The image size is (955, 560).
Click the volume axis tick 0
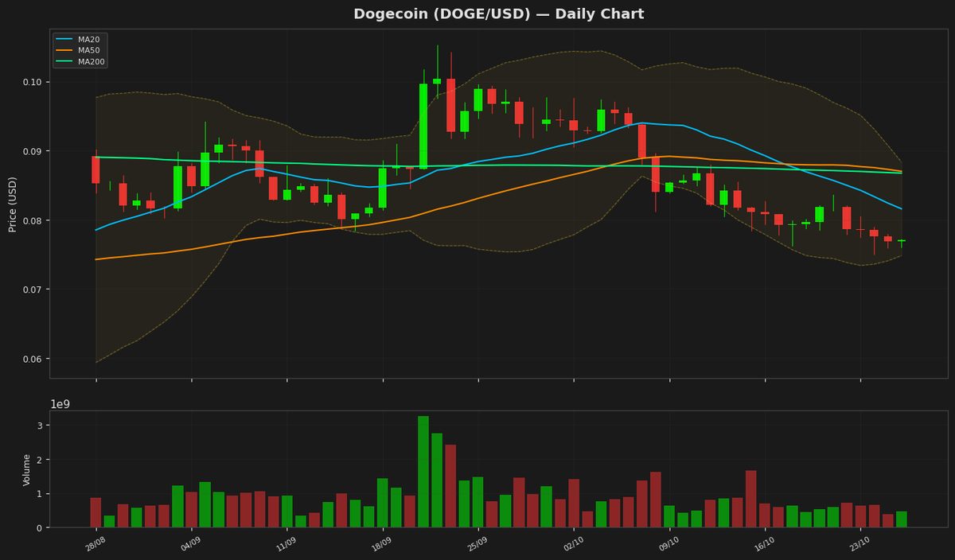point(40,527)
